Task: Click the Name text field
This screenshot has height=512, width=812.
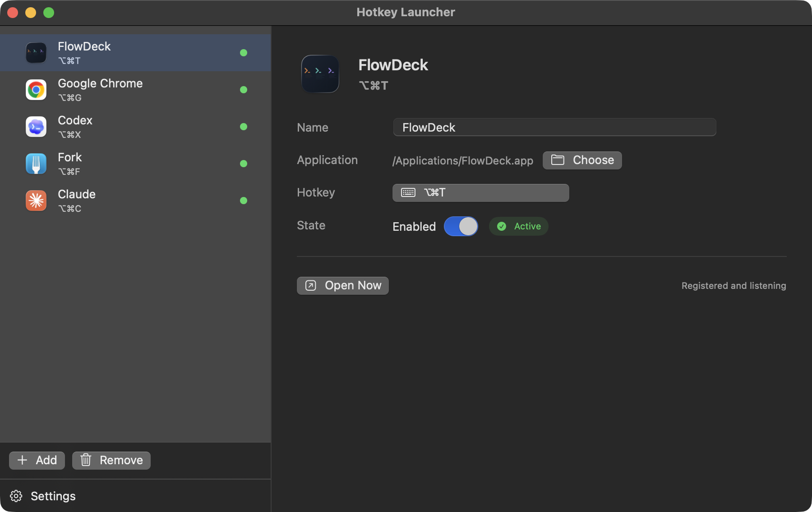Action: tap(554, 127)
